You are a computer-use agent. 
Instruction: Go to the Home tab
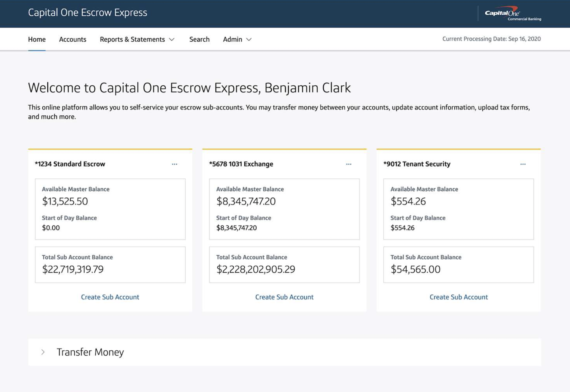coord(37,39)
